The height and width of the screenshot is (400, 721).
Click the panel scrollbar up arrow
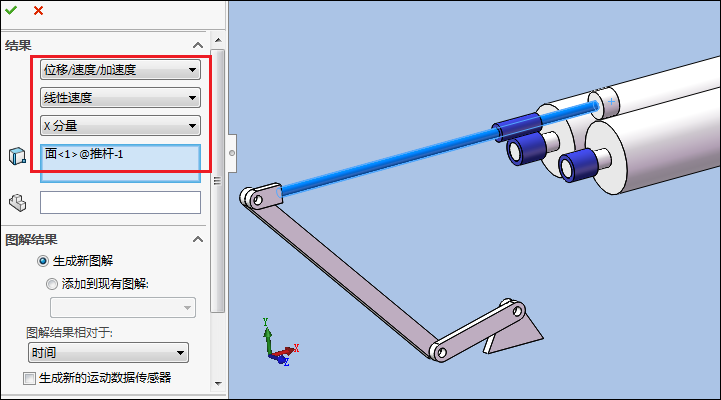coord(218,40)
